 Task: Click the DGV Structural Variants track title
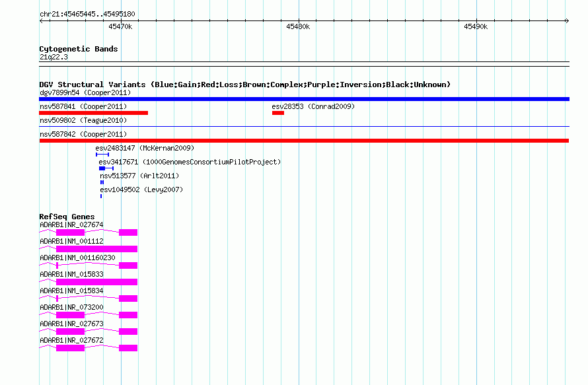coord(244,85)
